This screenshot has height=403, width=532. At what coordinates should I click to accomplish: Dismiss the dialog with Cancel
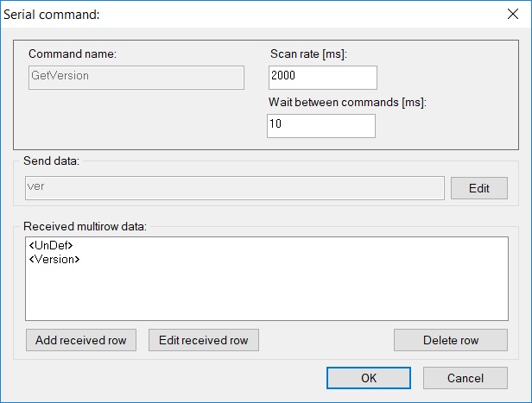465,378
